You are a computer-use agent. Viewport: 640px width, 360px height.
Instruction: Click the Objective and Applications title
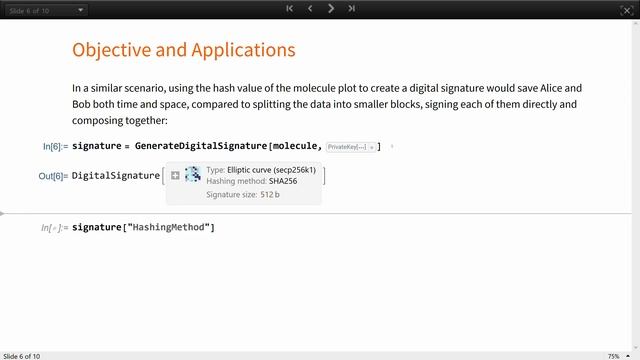(184, 50)
